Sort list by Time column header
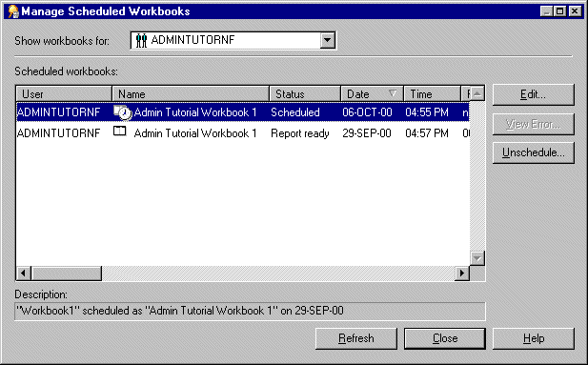Viewport: 588px width, 365px height. [x=432, y=93]
